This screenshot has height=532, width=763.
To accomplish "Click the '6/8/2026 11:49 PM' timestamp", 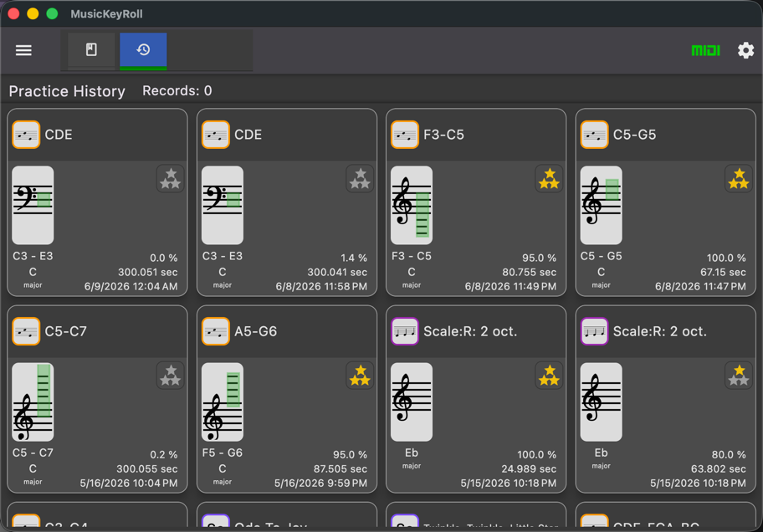I will coord(510,286).
